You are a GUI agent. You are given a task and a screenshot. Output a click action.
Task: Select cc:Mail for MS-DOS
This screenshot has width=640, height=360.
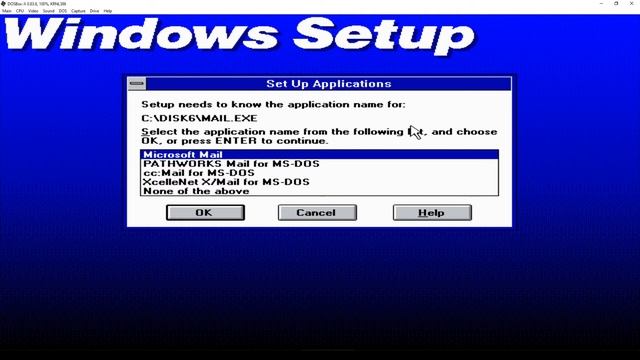(x=319, y=173)
